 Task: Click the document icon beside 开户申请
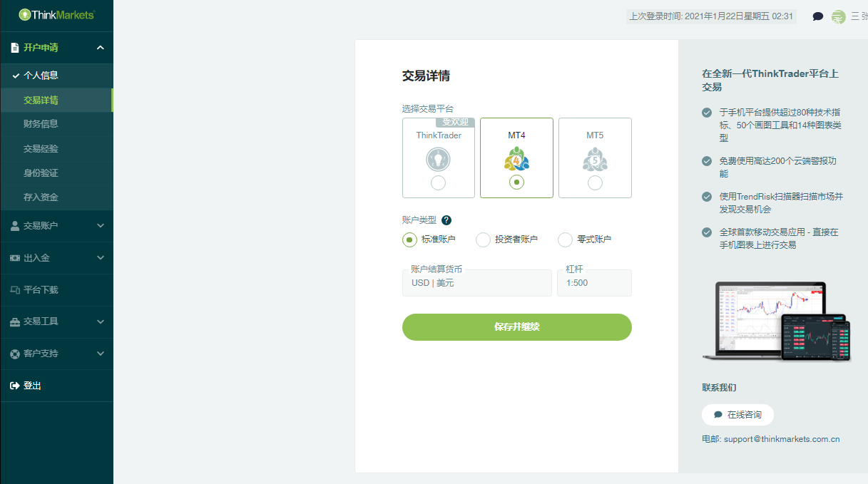[14, 48]
